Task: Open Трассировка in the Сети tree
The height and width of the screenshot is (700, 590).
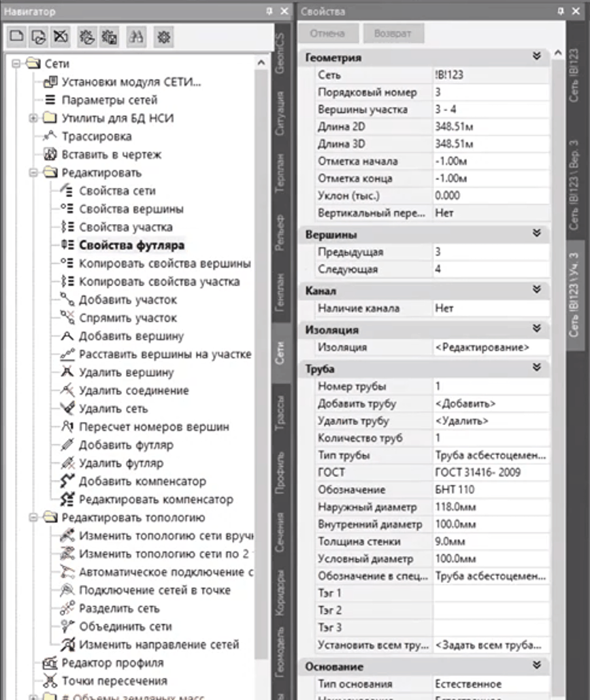Action: click(97, 136)
